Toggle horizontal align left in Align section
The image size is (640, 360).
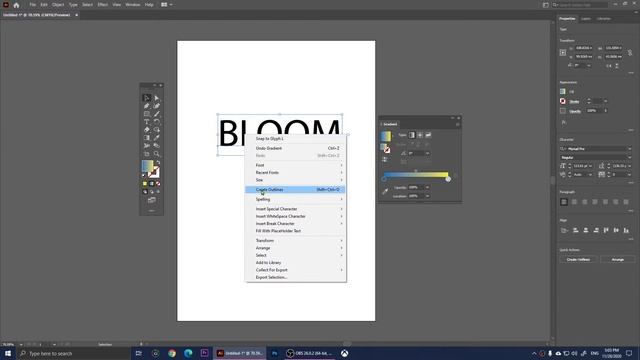click(x=576, y=230)
